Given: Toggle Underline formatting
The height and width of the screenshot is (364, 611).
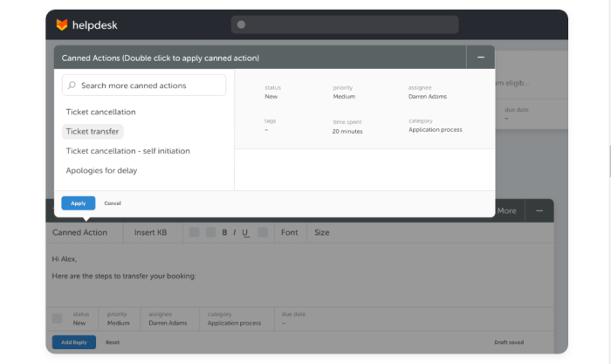Looking at the screenshot, I should click(x=245, y=233).
